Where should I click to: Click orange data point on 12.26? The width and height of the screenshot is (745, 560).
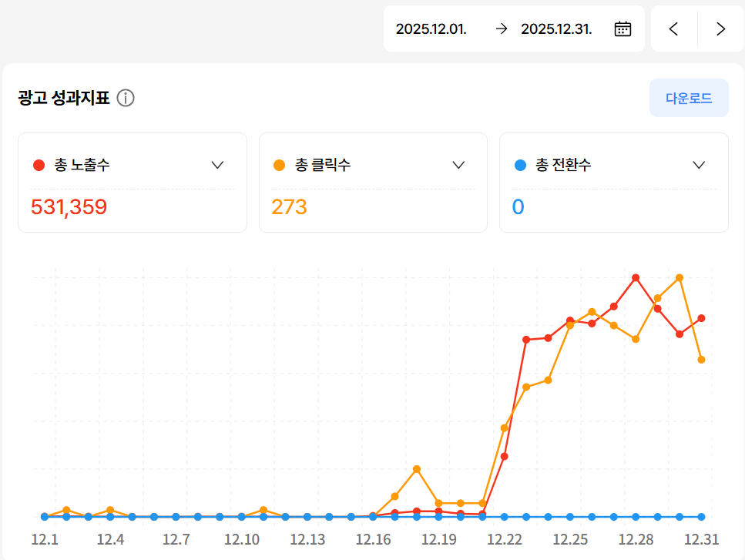coord(592,312)
